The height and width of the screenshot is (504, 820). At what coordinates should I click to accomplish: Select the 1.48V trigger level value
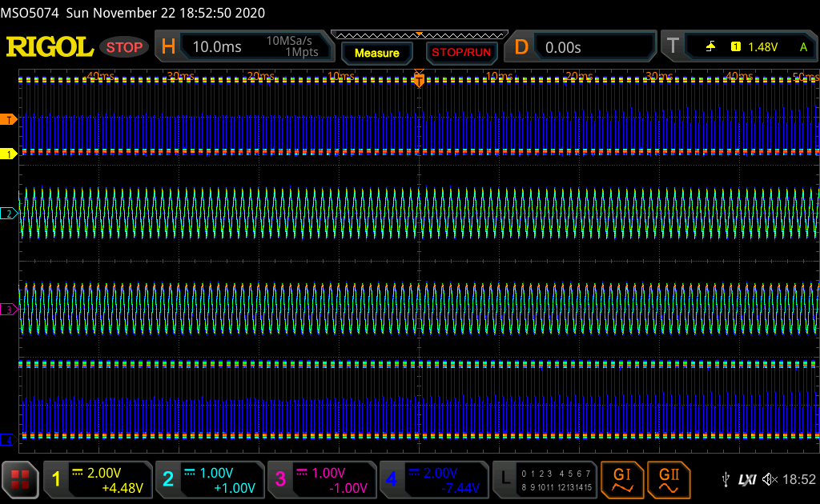click(763, 47)
